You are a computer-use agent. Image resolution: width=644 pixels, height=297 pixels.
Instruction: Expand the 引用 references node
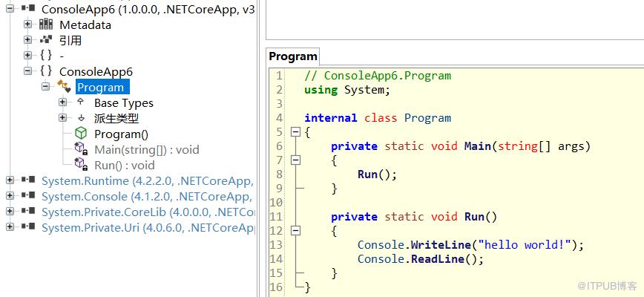(x=28, y=40)
